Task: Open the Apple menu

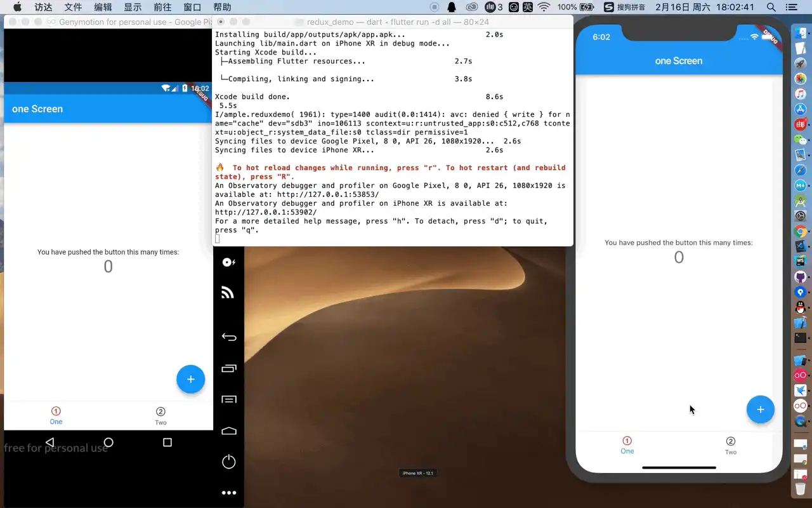Action: pyautogui.click(x=17, y=7)
